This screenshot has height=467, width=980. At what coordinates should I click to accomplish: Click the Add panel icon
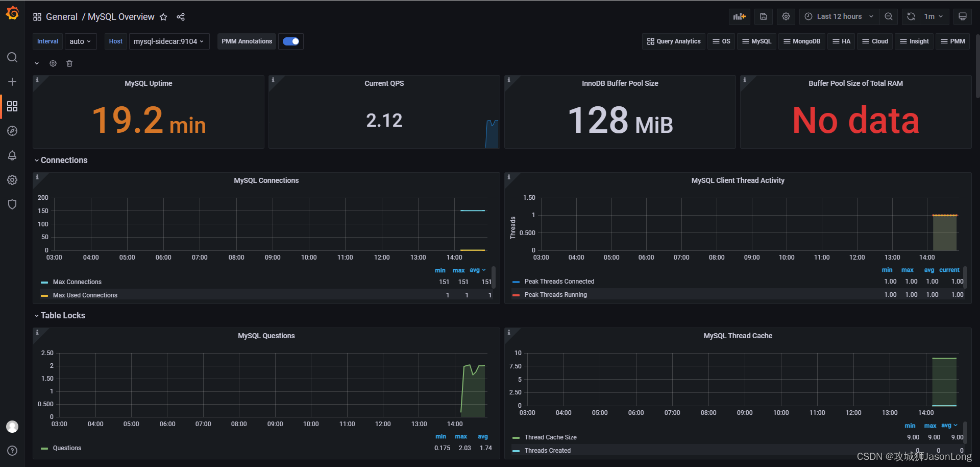(740, 16)
